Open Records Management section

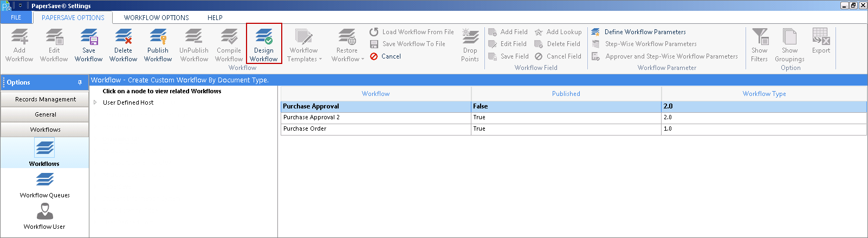tap(45, 99)
